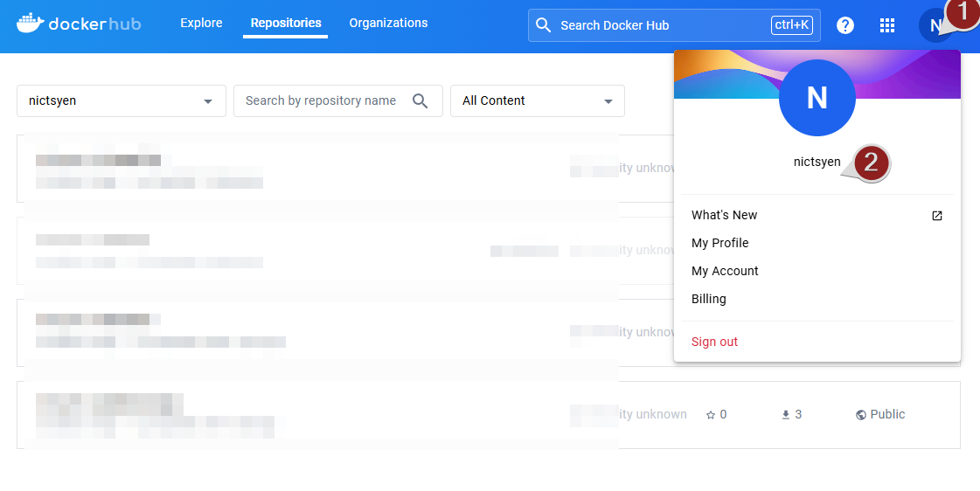Open the help question mark icon
Screen dimensions: 980x491
pos(844,25)
